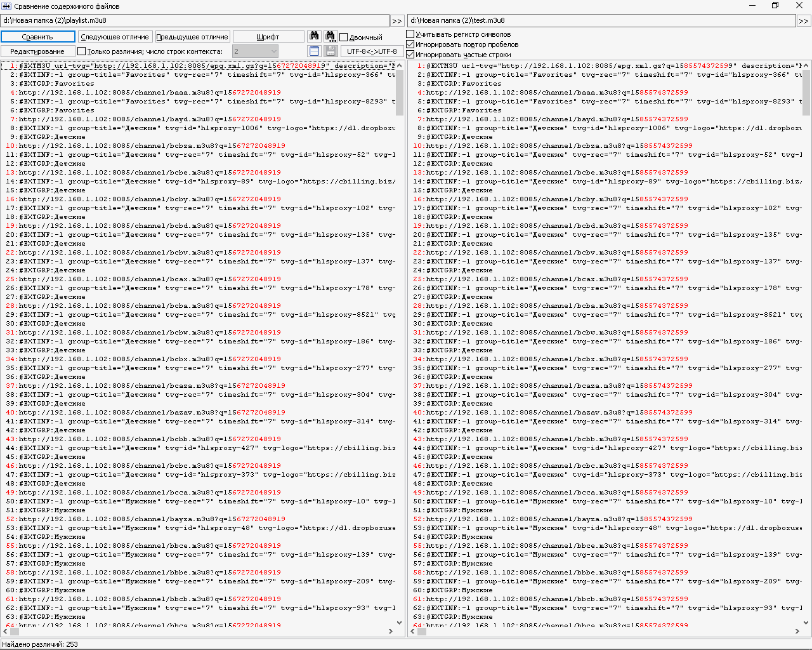Toggle the Двоичный comparison mode
Image resolution: width=812 pixels, height=650 pixels.
pos(344,37)
